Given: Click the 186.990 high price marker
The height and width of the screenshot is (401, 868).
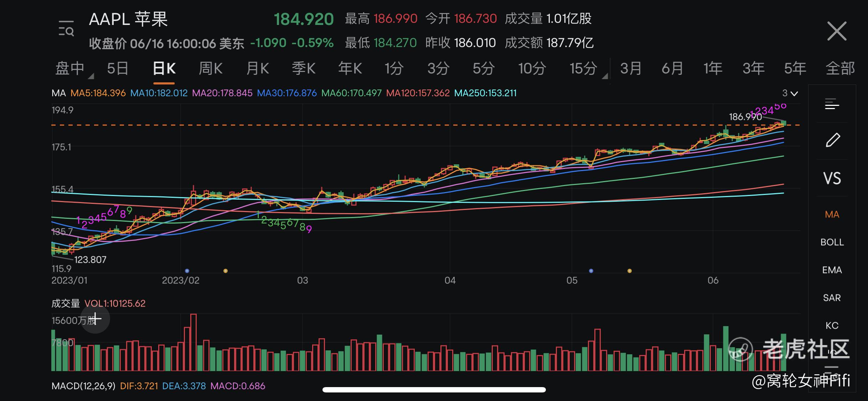Looking at the screenshot, I should pyautogui.click(x=745, y=117).
